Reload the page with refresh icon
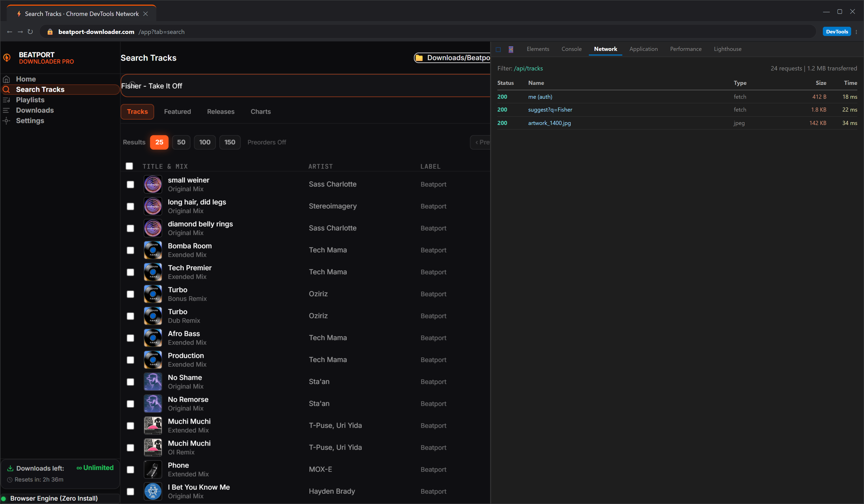 coord(30,32)
